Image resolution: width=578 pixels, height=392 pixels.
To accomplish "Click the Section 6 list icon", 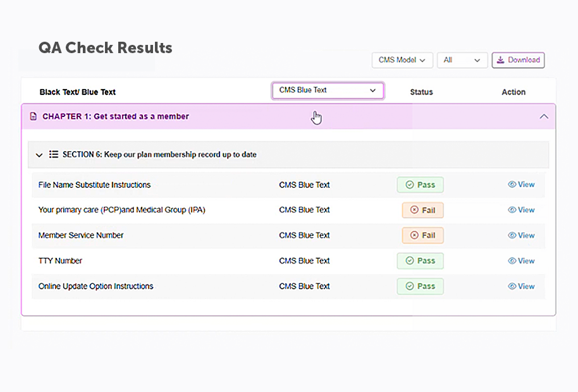I will point(54,154).
